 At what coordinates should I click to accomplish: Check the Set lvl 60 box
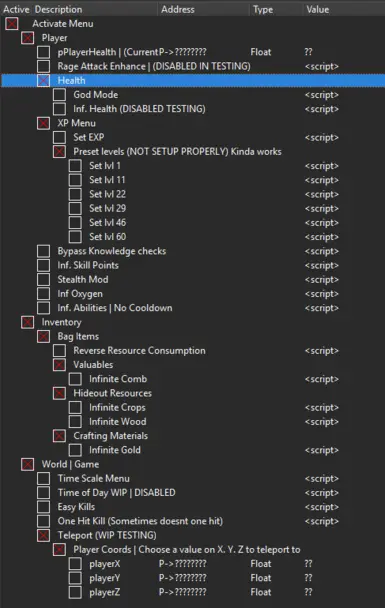[x=75, y=237]
